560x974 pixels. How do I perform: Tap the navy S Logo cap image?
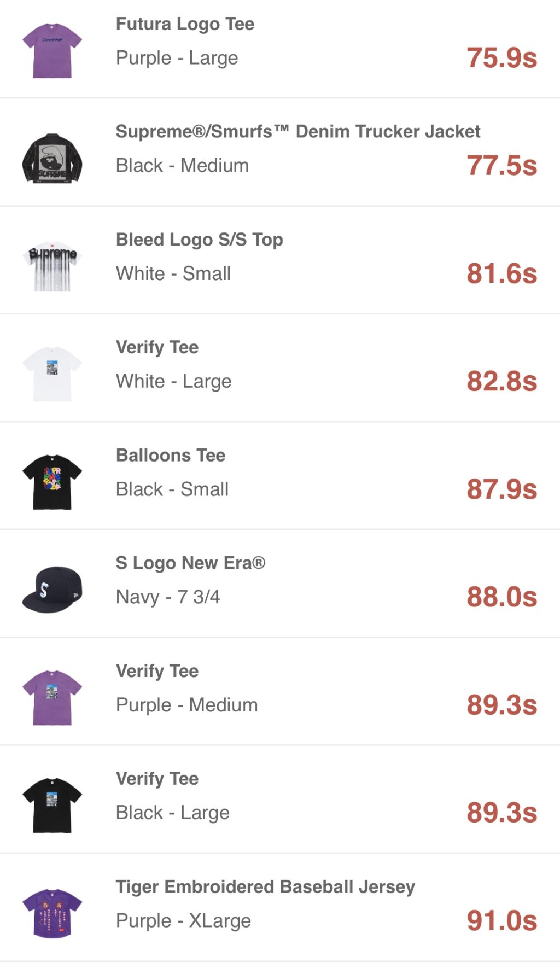(x=52, y=590)
